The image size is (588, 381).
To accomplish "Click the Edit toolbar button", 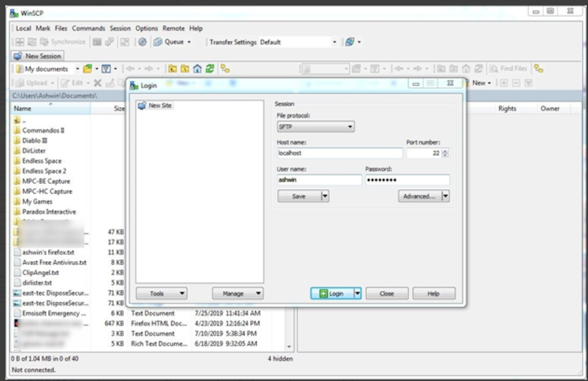I will [72, 83].
